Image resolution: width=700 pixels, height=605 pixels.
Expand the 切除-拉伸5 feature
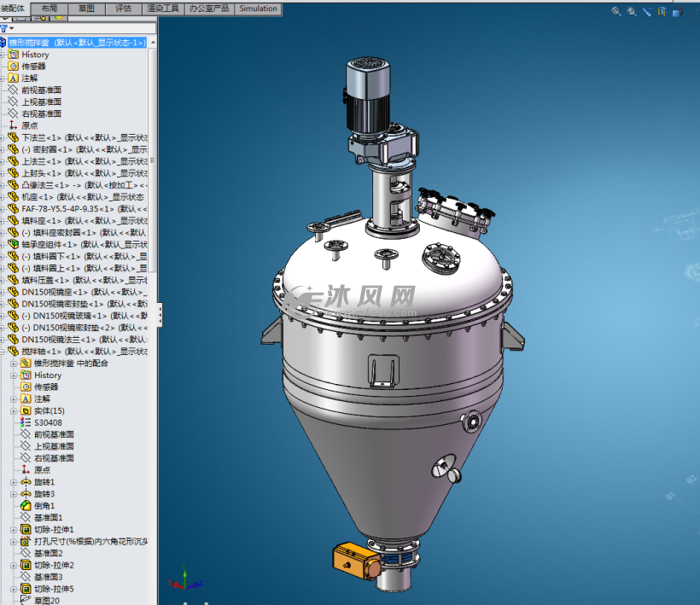[x=14, y=589]
